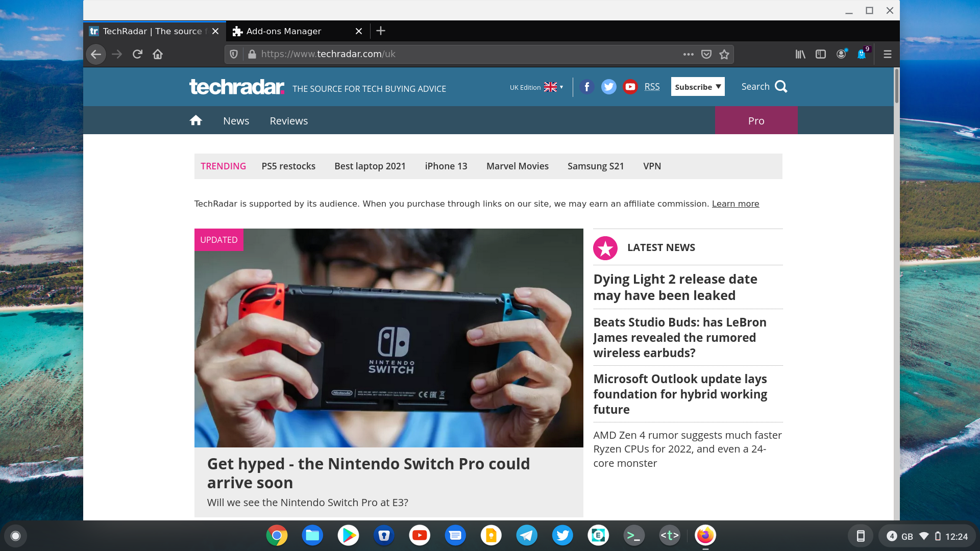Open TechRadar Facebook page icon
This screenshot has height=551, width=980.
pos(587,87)
